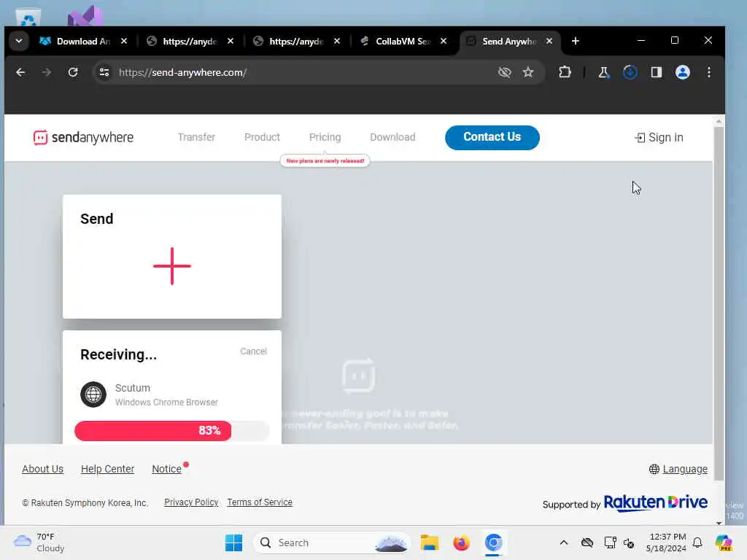Screen dimensions: 747x560
Task: Close the Send Anywhere tab
Action: pos(549,41)
